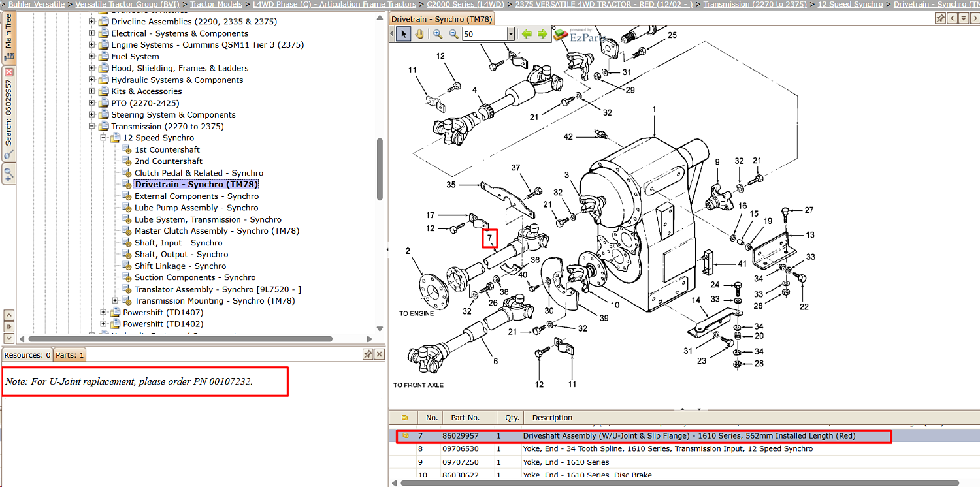Collapse Transmission (2270 to 2375) node
Screen dimensions: 980x487
click(x=92, y=127)
